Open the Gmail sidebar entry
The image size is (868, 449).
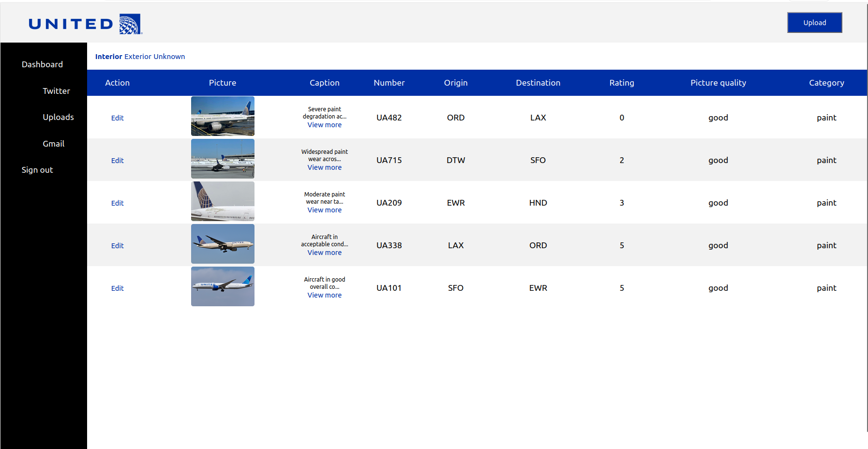(x=53, y=143)
